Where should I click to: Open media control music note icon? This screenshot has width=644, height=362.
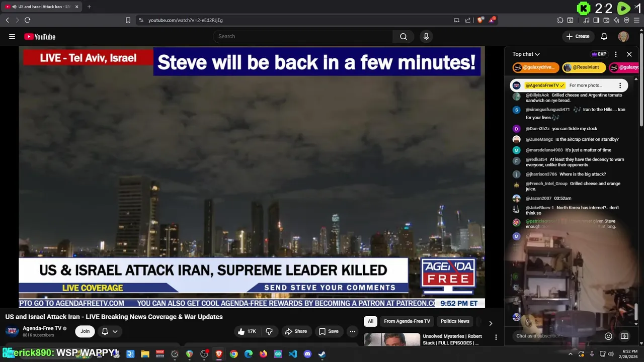(586, 20)
